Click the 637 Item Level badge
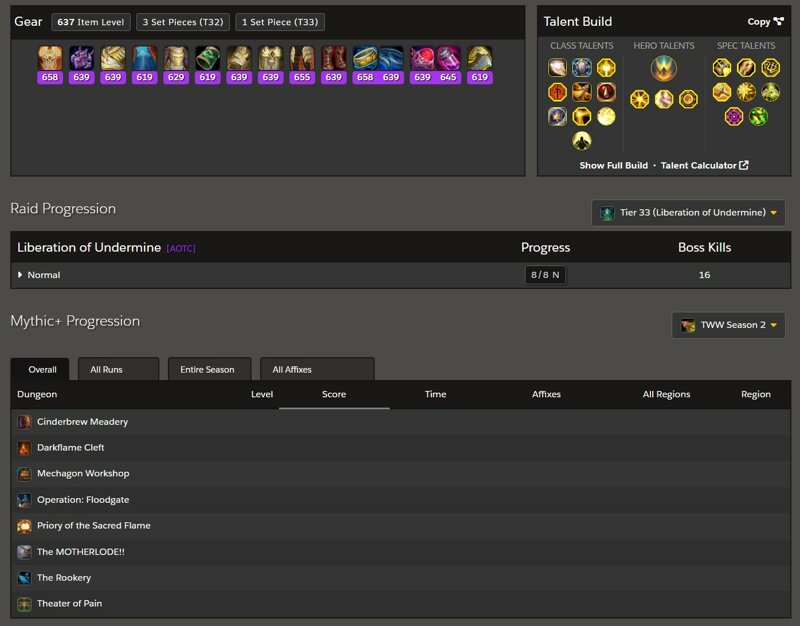 tap(91, 22)
